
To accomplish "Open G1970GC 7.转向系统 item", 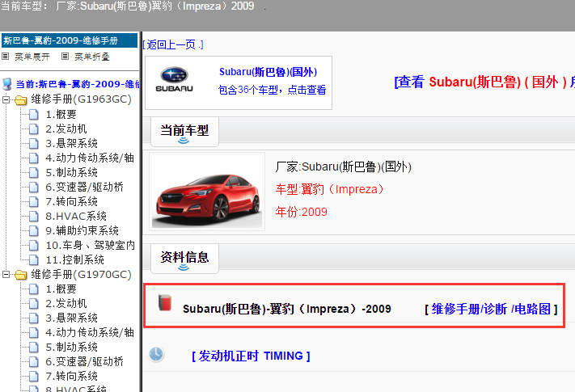I will 71,377.
